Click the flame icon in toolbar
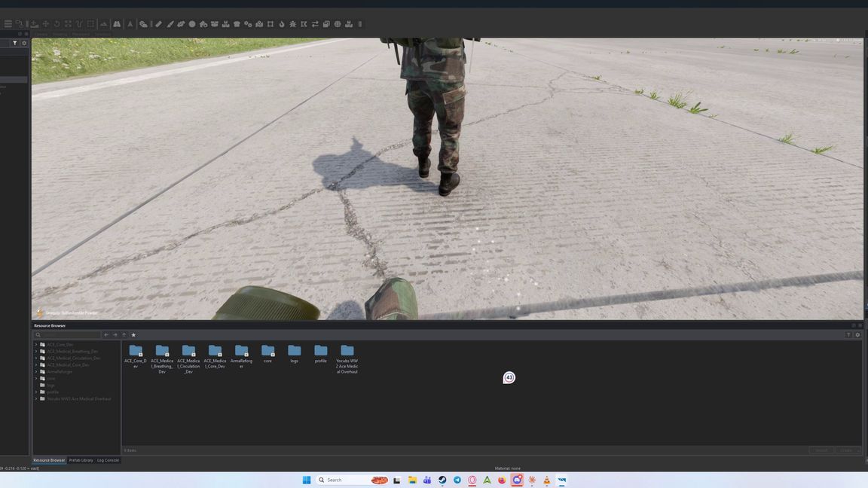The height and width of the screenshot is (488, 868). (282, 24)
